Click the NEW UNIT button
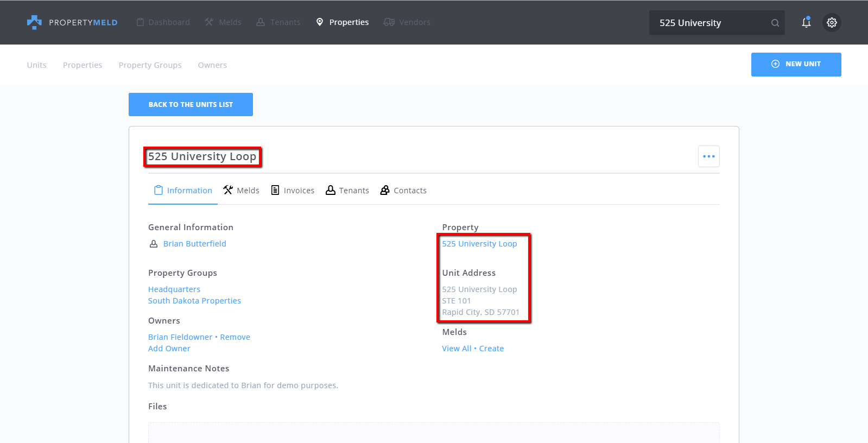The image size is (868, 443). pos(796,65)
